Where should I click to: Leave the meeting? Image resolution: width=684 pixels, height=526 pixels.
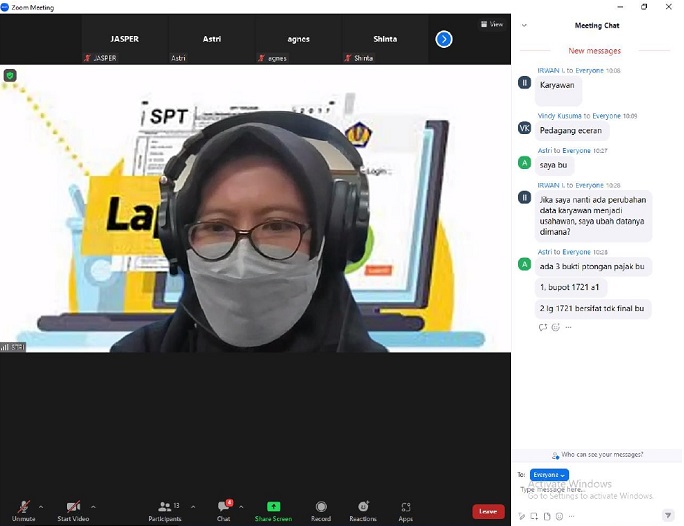pos(488,511)
